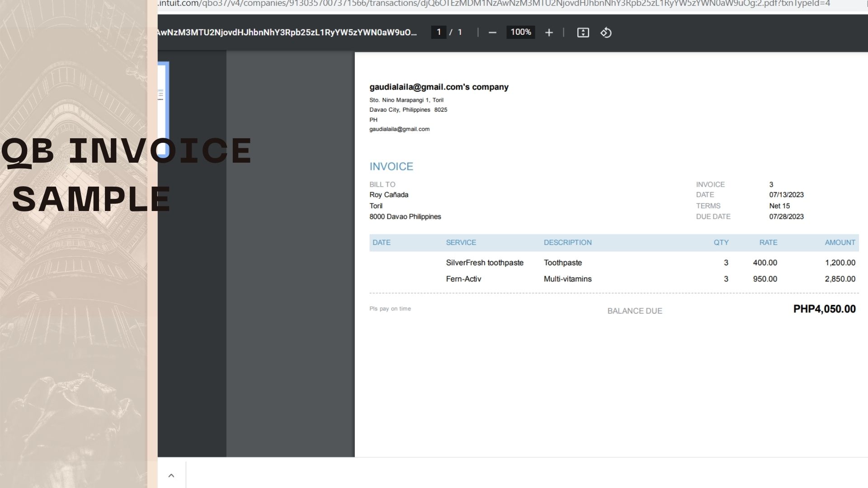Click the blue INVOICE heading

[391, 167]
